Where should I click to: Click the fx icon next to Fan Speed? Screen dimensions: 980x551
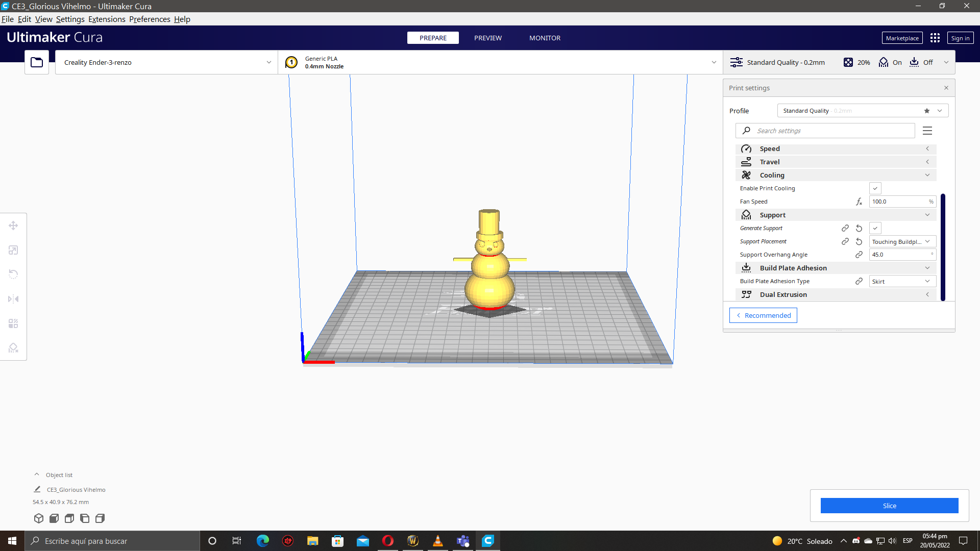859,202
